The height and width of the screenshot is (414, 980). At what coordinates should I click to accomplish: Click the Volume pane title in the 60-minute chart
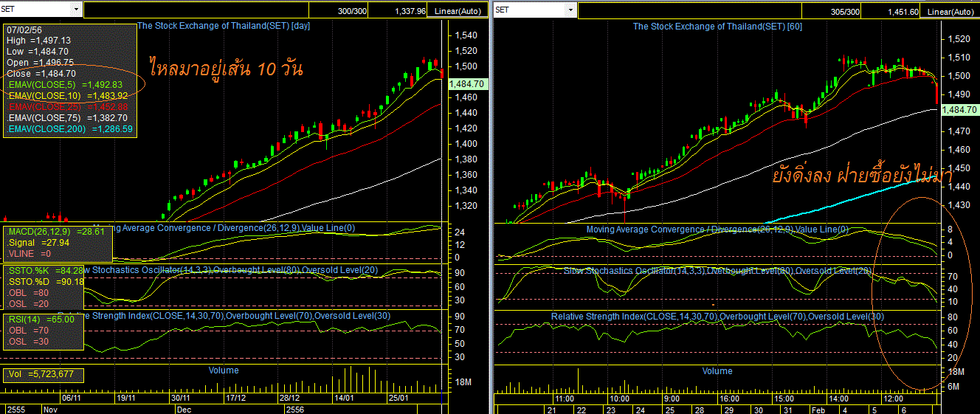click(x=717, y=371)
